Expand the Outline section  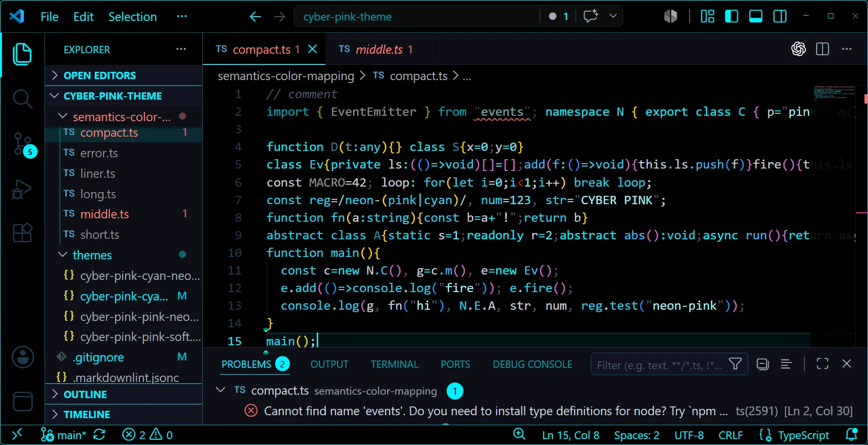tap(124, 394)
